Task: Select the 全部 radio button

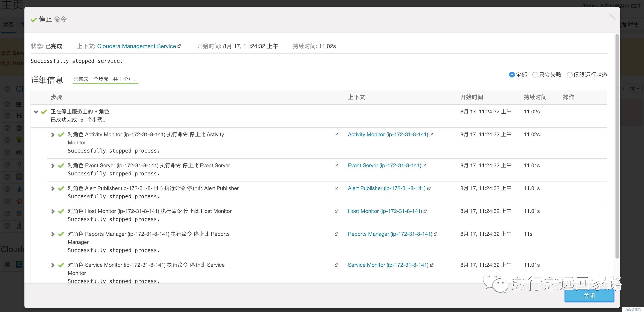Action: (512, 75)
